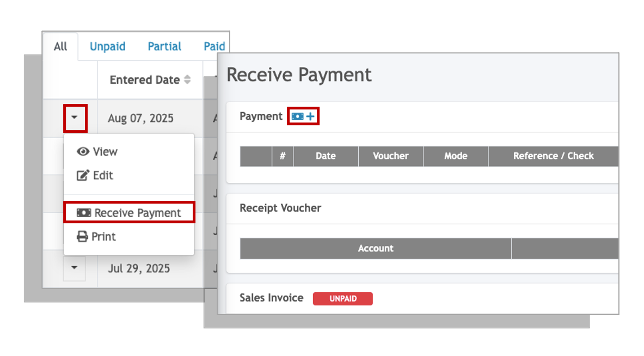Switch to the Partial tab

tap(164, 46)
